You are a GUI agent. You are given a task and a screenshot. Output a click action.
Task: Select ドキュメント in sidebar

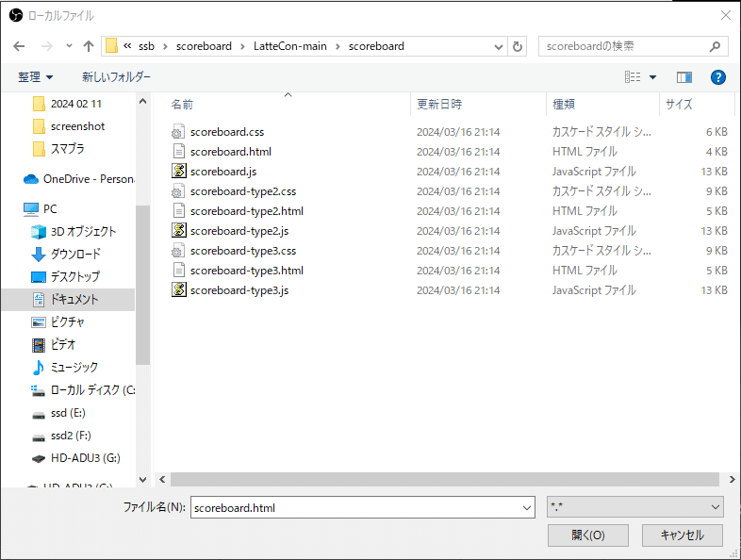click(x=68, y=300)
